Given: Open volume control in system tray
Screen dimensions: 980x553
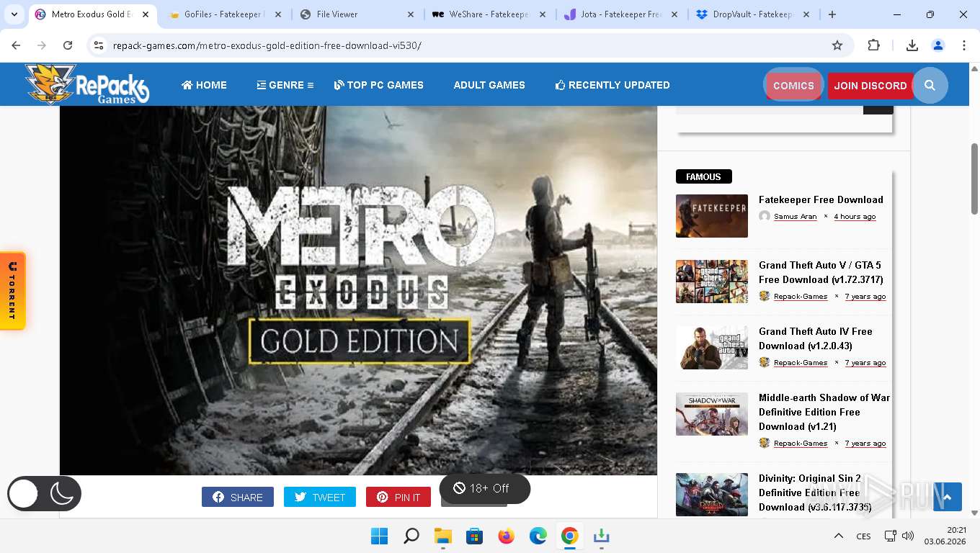Looking at the screenshot, I should click(908, 536).
